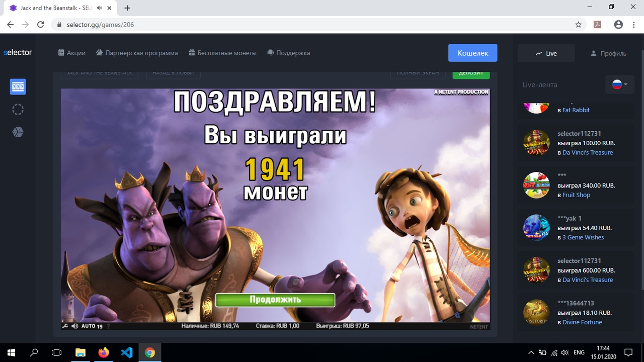Open Партнерская программа page

click(137, 53)
